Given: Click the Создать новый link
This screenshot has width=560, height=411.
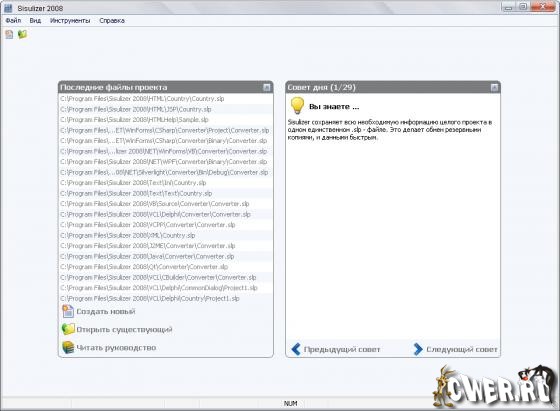Looking at the screenshot, I should (106, 312).
